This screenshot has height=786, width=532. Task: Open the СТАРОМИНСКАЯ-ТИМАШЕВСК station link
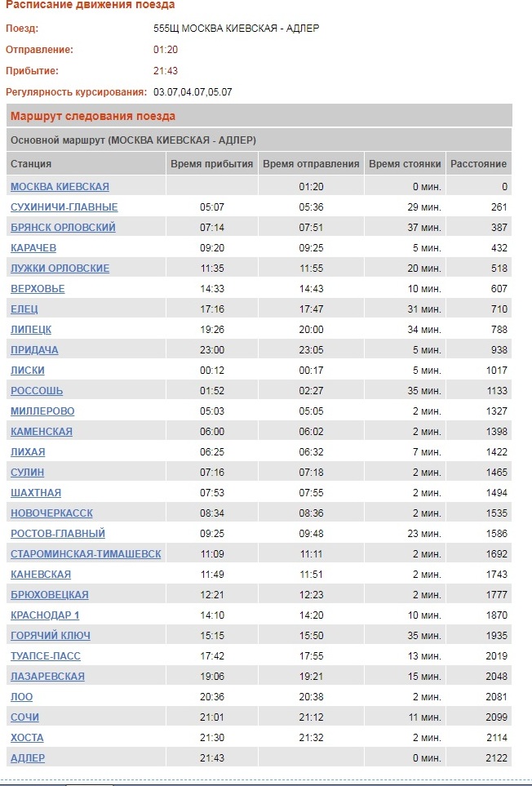point(86,554)
